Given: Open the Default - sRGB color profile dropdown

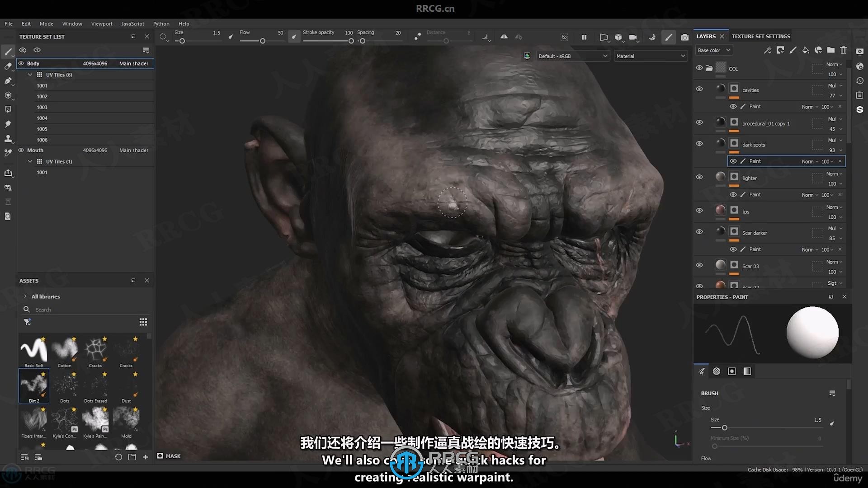Looking at the screenshot, I should (x=573, y=56).
